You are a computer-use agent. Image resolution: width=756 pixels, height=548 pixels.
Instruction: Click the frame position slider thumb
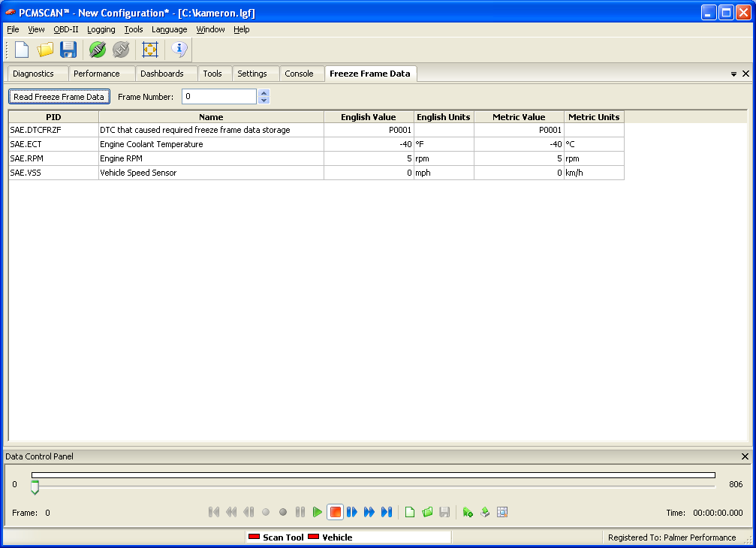pyautogui.click(x=35, y=488)
